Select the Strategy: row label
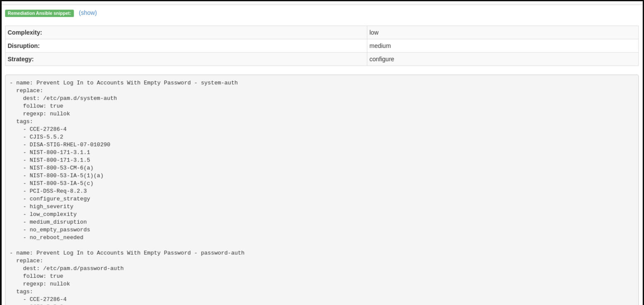The image size is (644, 305). (x=186, y=59)
